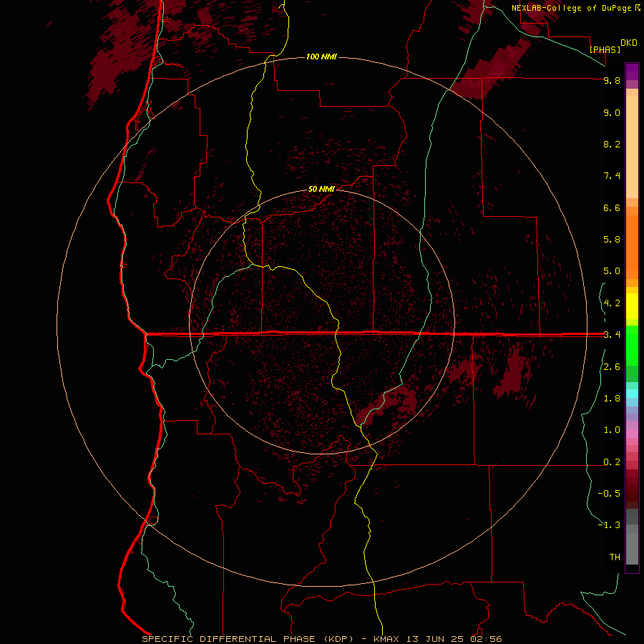Click the 2.6 scale value
This screenshot has width=644, height=644.
[x=612, y=367]
